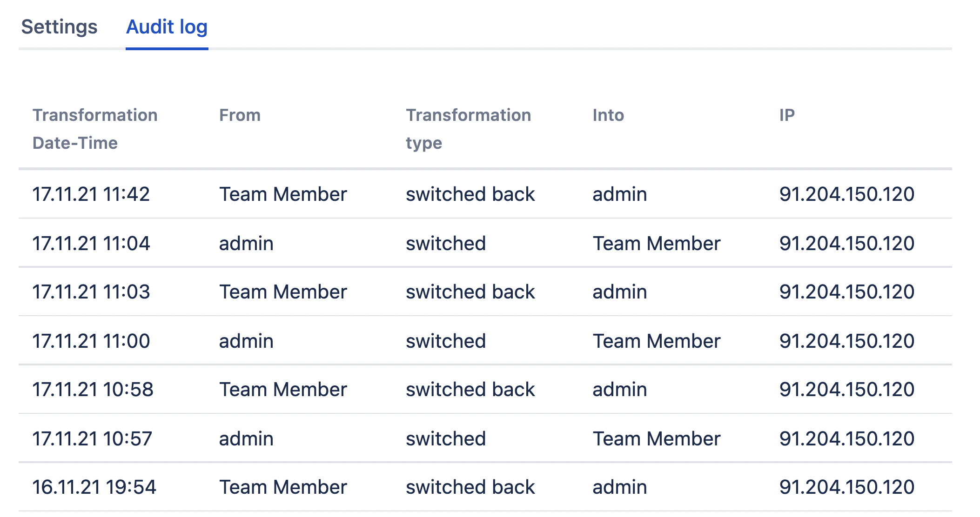Click switched type in the 10:57 row

click(445, 439)
